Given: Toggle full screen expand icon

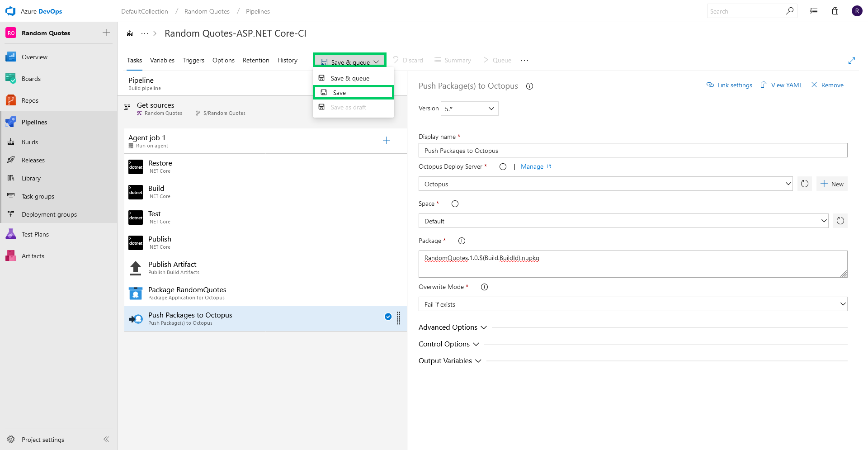Looking at the screenshot, I should (x=852, y=60).
